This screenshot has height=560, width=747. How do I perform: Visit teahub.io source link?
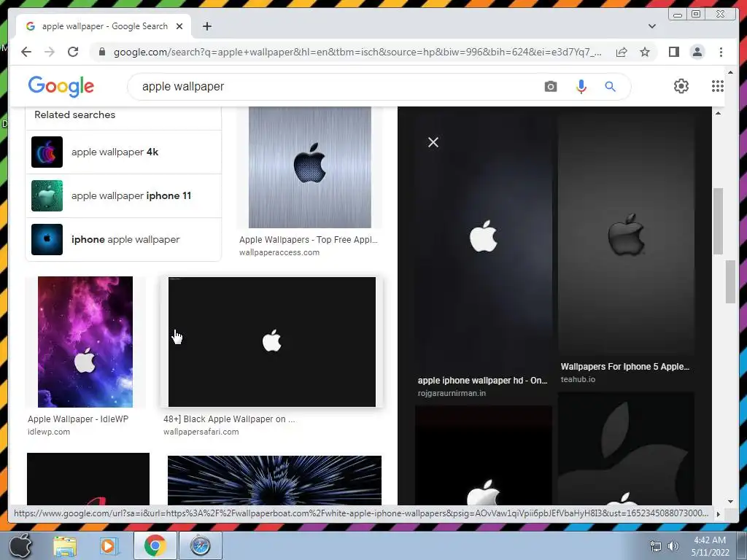click(x=578, y=379)
